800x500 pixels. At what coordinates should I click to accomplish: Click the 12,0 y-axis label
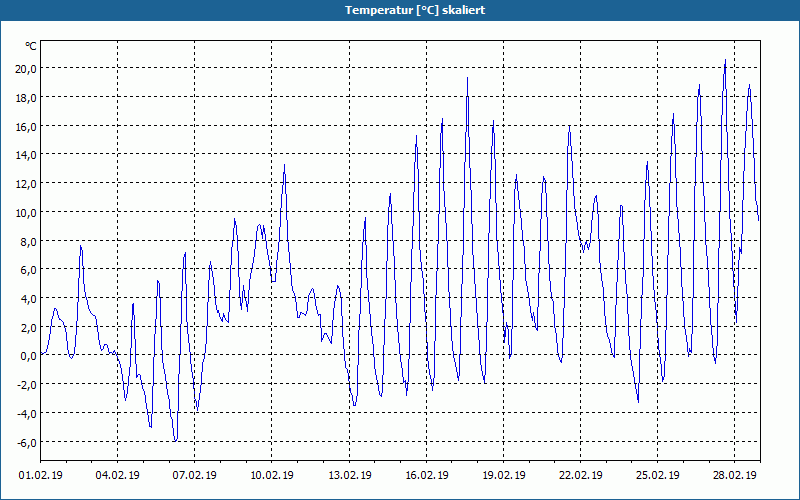coord(26,184)
